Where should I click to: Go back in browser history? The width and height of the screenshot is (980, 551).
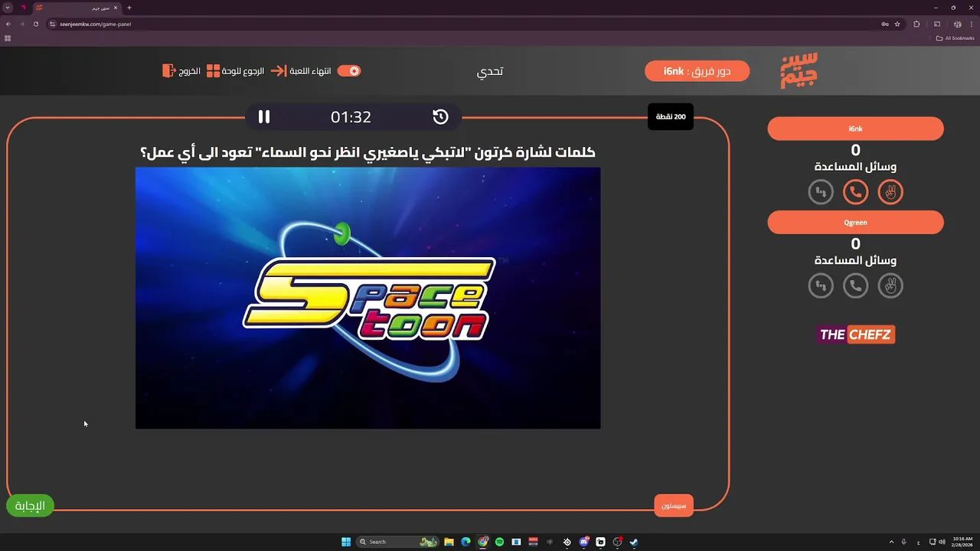[8, 24]
